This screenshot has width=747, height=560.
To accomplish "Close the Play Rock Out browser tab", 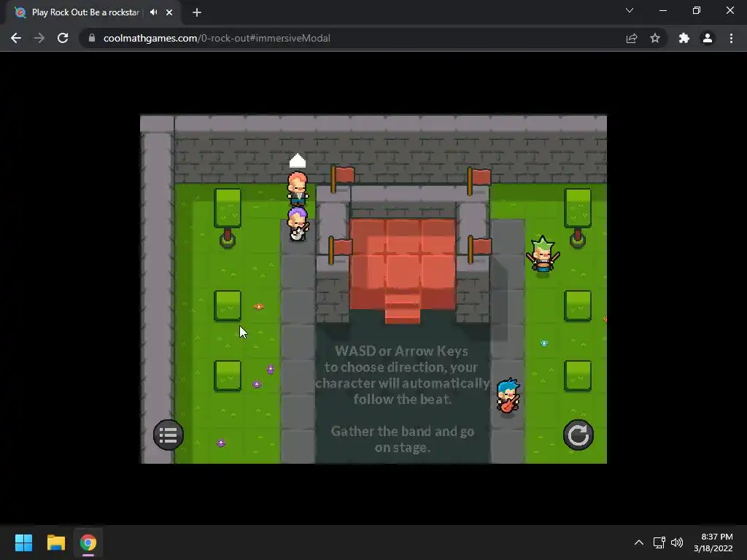I will coord(169,12).
